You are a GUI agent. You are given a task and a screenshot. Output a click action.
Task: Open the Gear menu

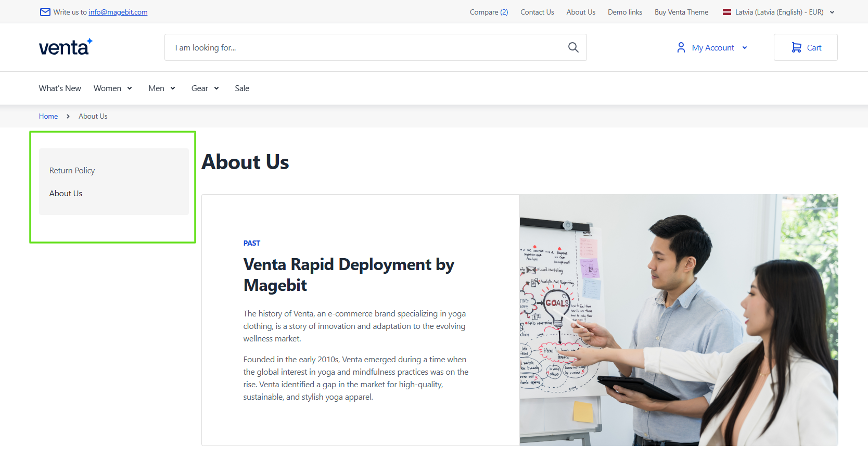coord(199,88)
